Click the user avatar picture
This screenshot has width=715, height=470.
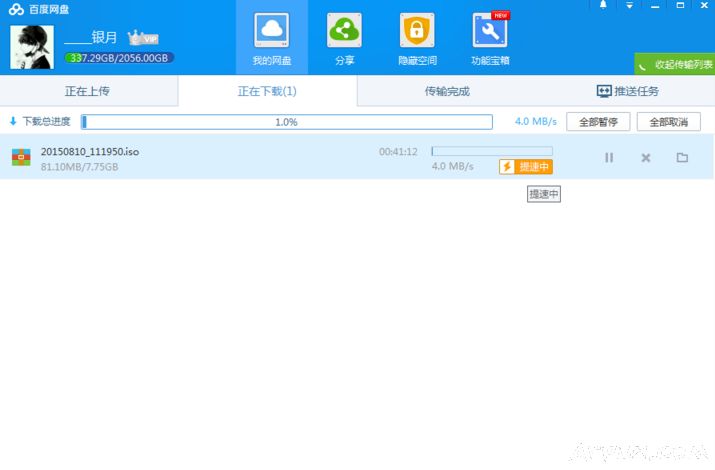click(x=31, y=47)
